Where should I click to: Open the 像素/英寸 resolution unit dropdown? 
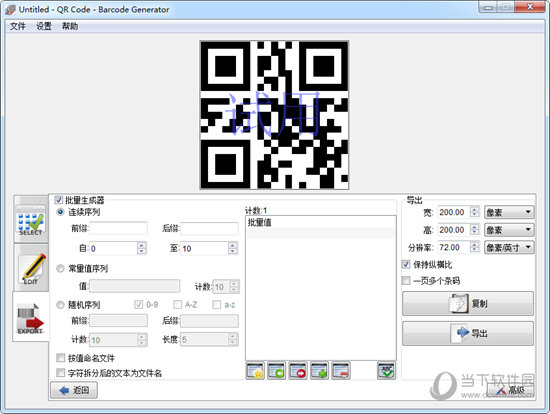[x=509, y=247]
